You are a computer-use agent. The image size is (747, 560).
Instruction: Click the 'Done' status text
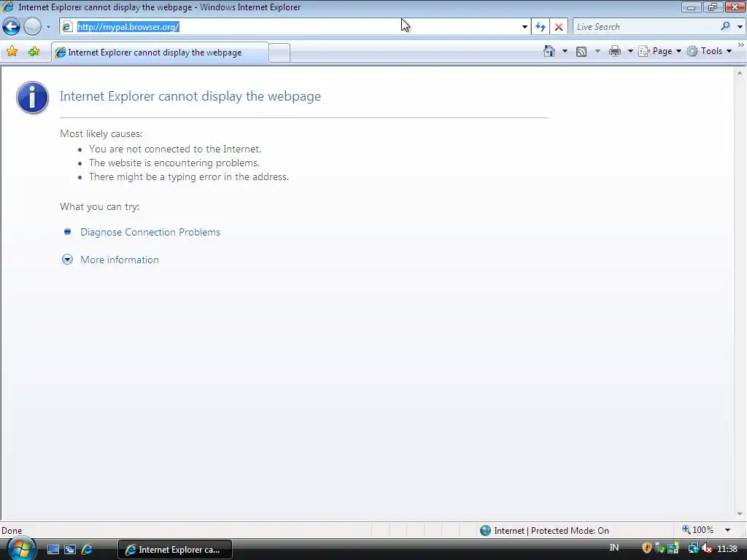coord(12,531)
